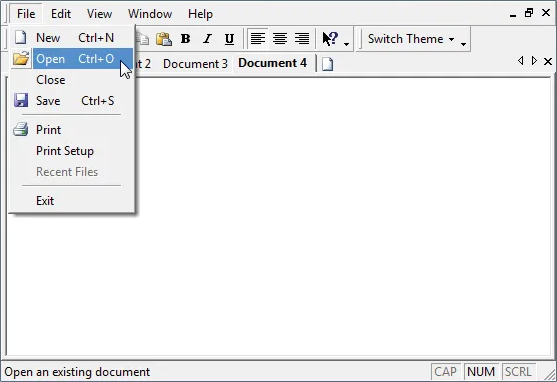Open the File menu
The height and width of the screenshot is (382, 557).
(x=26, y=14)
